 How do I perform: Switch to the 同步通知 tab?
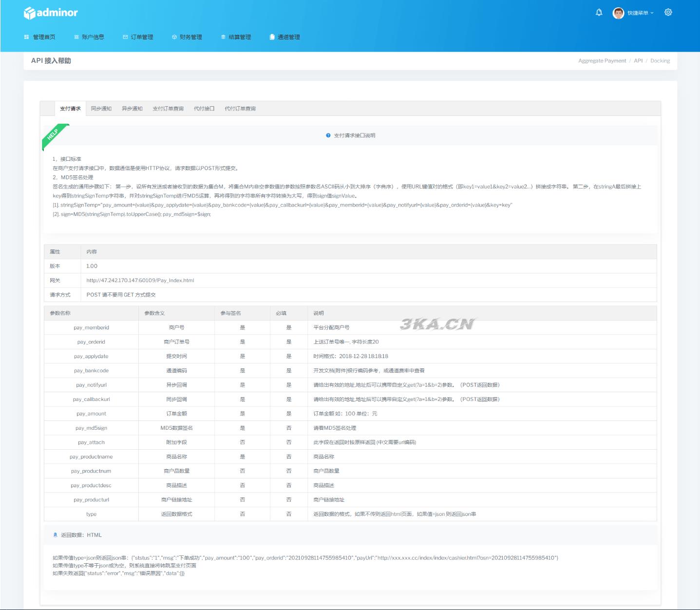point(101,109)
